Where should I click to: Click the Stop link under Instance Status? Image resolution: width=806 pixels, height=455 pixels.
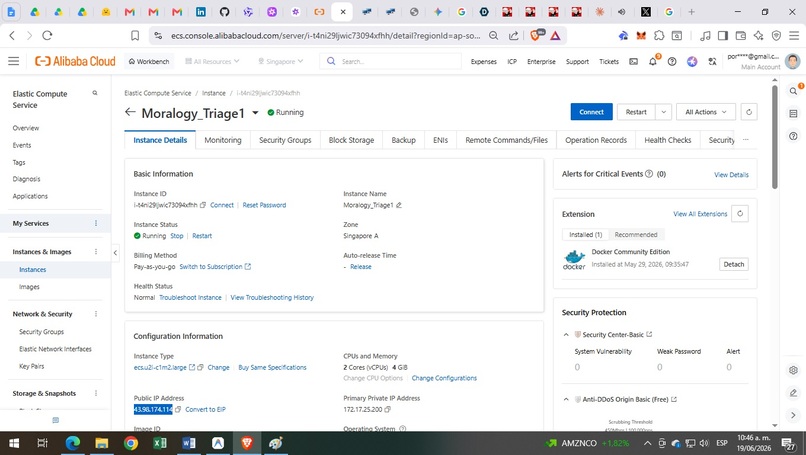point(177,236)
